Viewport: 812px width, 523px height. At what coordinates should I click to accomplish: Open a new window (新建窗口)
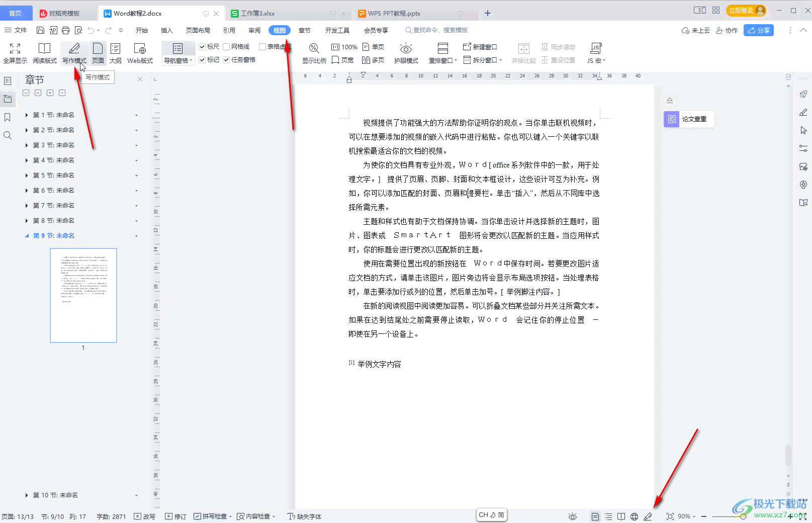(x=480, y=47)
